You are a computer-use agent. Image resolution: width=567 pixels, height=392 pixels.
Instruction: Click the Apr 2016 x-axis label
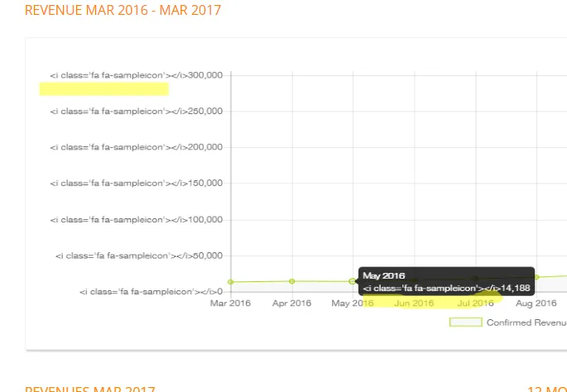(292, 304)
